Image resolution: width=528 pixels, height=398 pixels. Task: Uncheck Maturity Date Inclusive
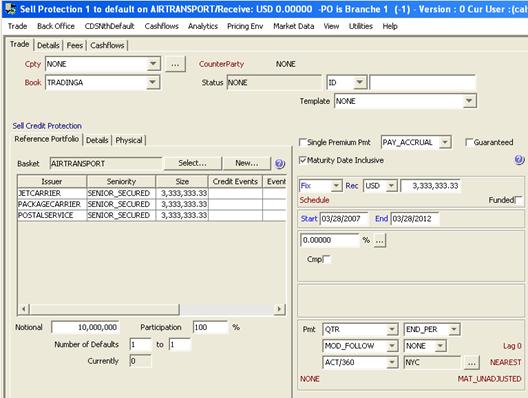(302, 160)
